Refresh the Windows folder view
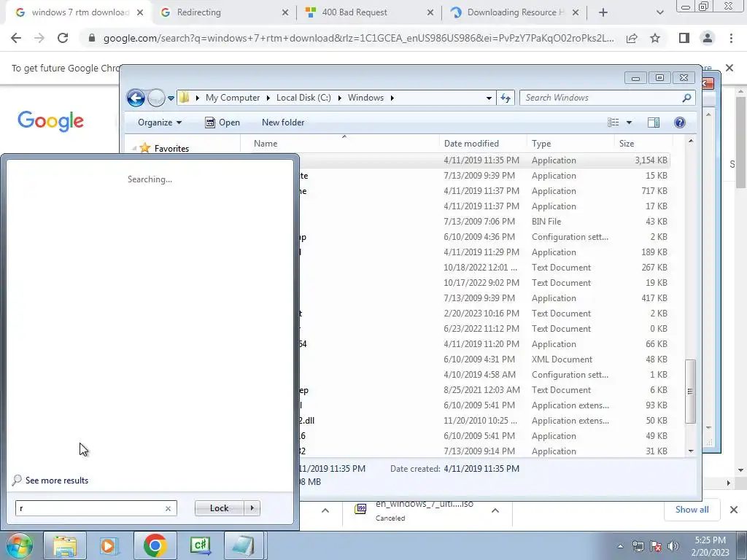The height and width of the screenshot is (560, 747). 506,98
